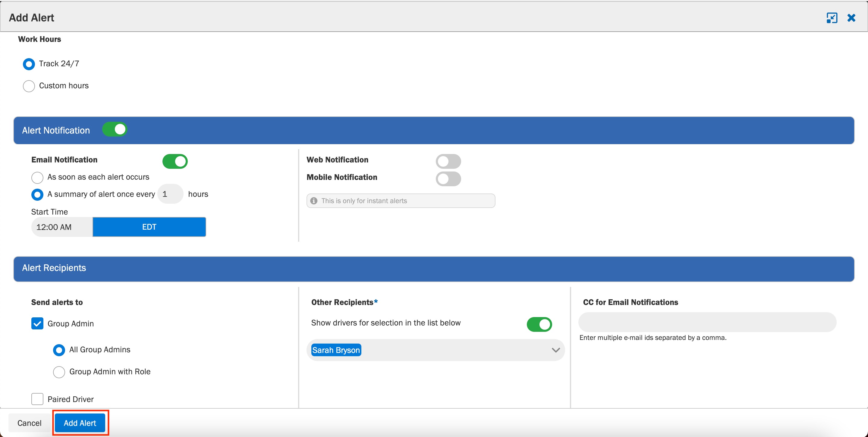
Task: Select the Track 24/7 radio button
Action: pos(29,64)
